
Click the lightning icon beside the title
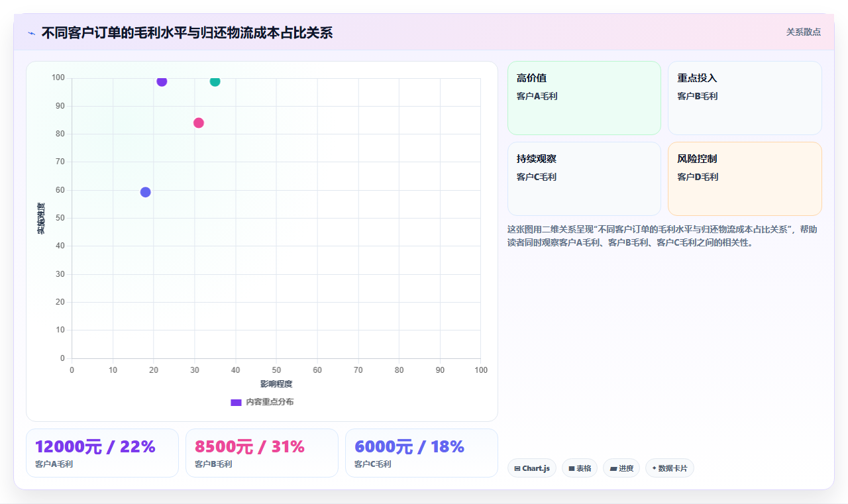pyautogui.click(x=31, y=33)
